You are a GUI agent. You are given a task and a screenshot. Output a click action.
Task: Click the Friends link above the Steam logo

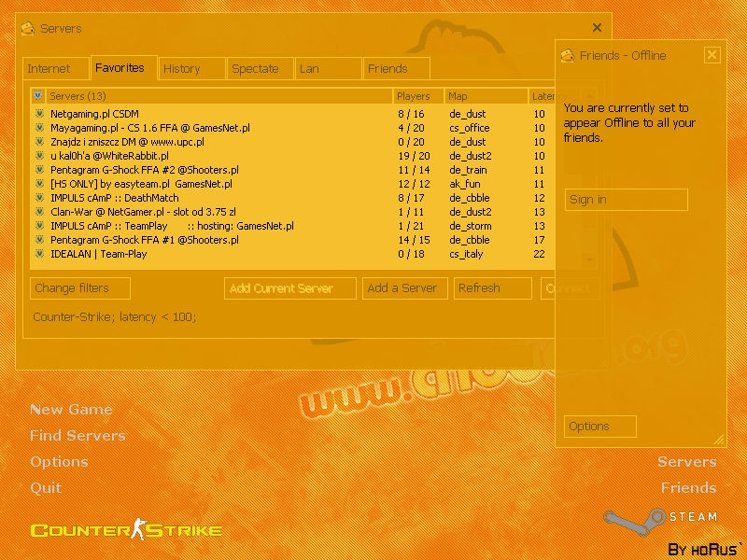[688, 487]
